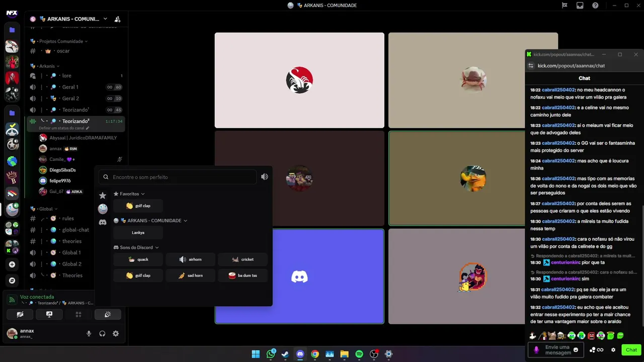The height and width of the screenshot is (362, 644).
Task: Play the sad horn sound
Action: point(190,276)
